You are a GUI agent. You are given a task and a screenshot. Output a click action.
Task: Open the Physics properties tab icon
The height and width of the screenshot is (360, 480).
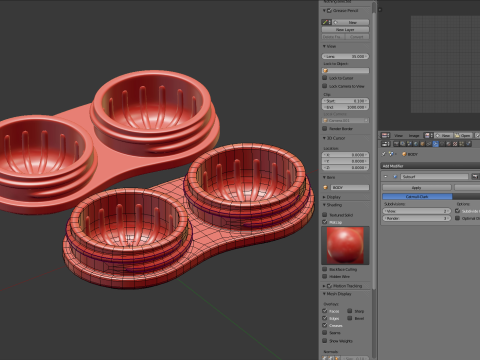(x=468, y=144)
